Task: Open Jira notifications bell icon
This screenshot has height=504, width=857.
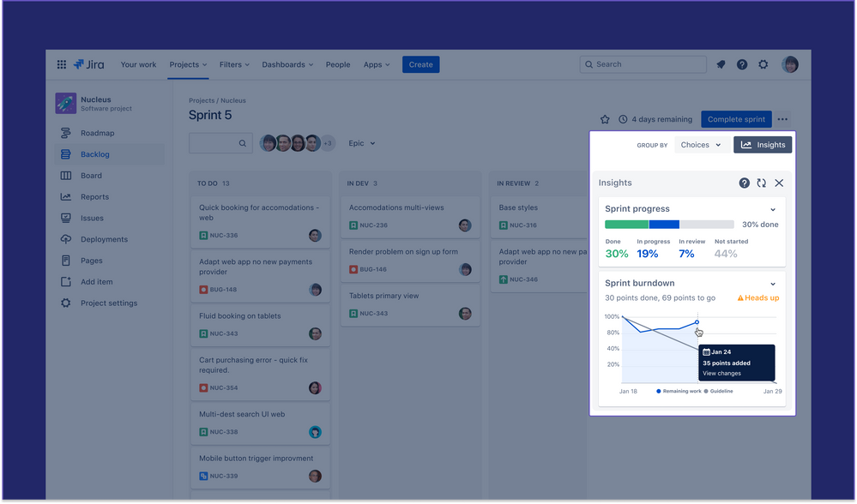Action: [x=721, y=64]
